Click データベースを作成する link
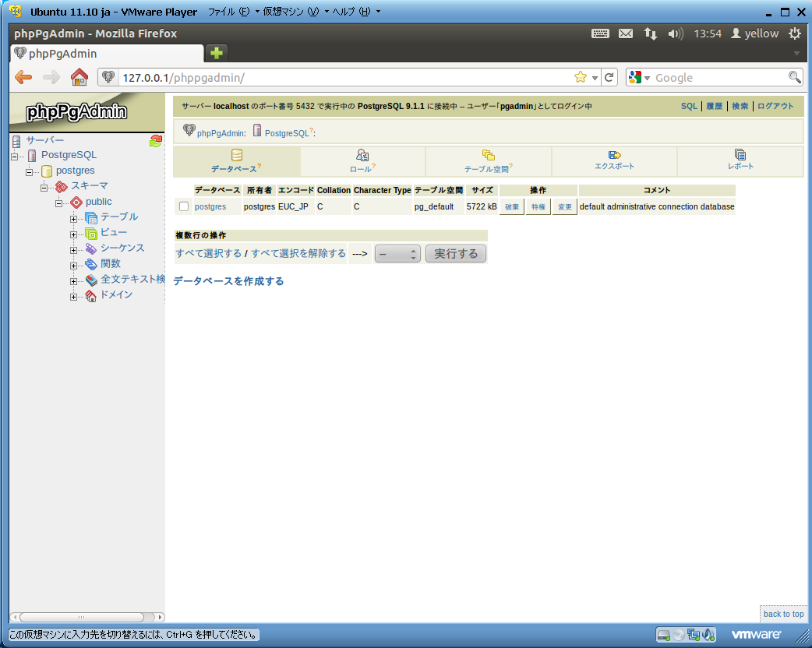The height and width of the screenshot is (648, 812). pyautogui.click(x=228, y=281)
